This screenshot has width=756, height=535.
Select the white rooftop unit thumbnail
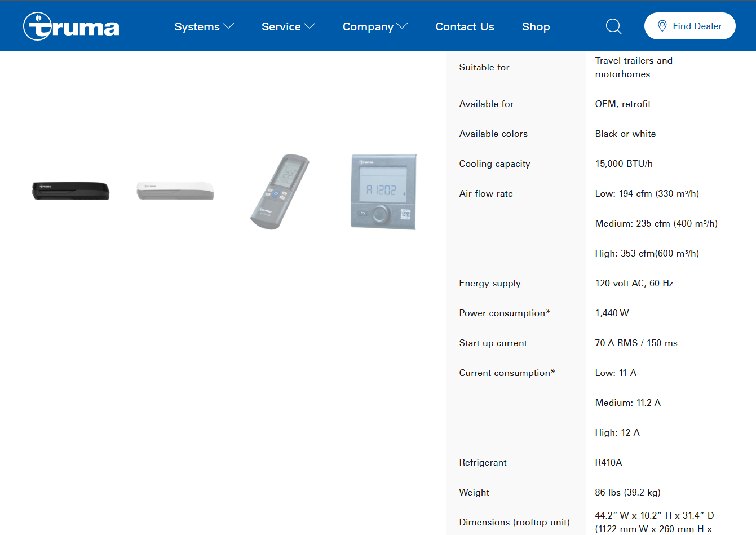coord(175,191)
